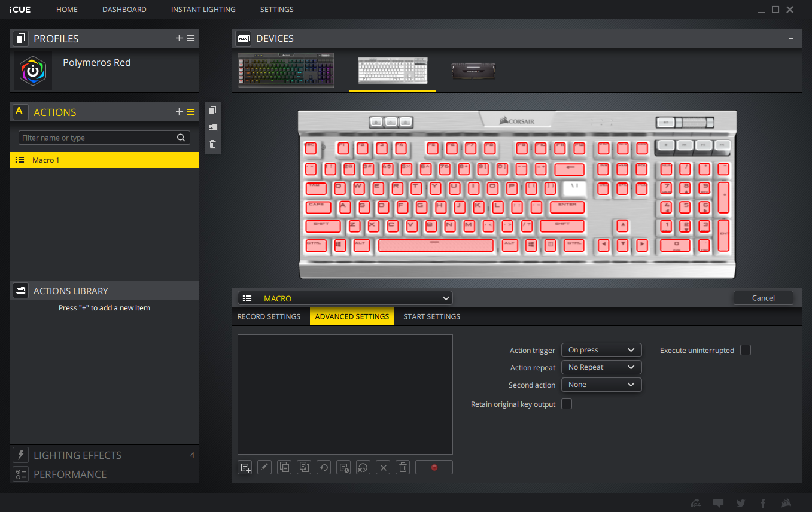Click the plus icon in the Actions header
This screenshot has width=812, height=512.
coord(179,112)
